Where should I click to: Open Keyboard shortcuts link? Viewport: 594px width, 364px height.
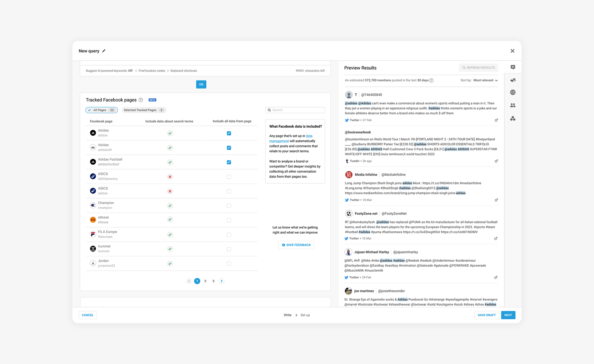(183, 71)
